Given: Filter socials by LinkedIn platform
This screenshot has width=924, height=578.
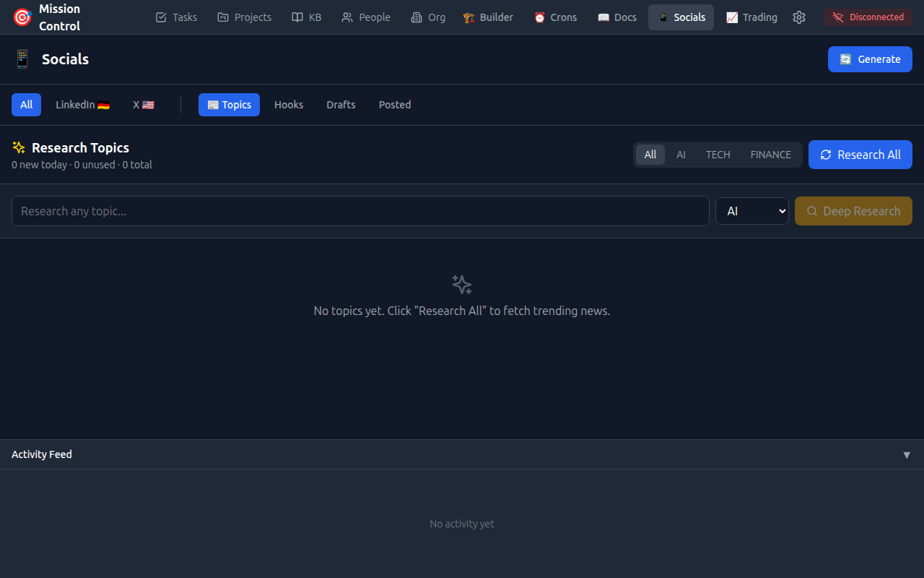Looking at the screenshot, I should click(82, 105).
